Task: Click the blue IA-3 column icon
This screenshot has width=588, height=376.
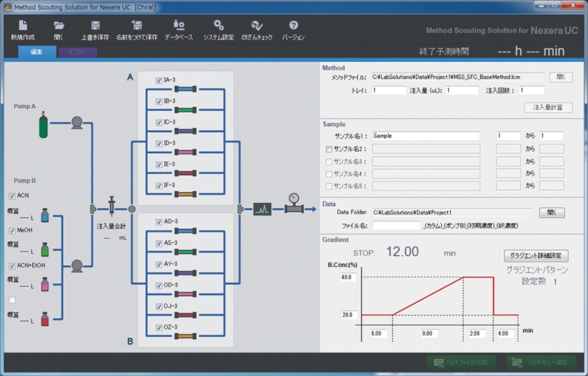Action: click(185, 89)
